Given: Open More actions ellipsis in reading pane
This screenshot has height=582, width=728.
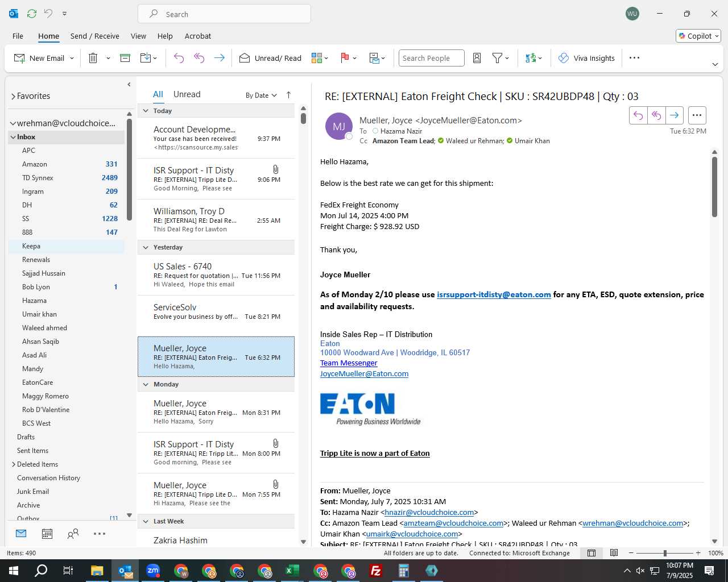Looking at the screenshot, I should [697, 115].
